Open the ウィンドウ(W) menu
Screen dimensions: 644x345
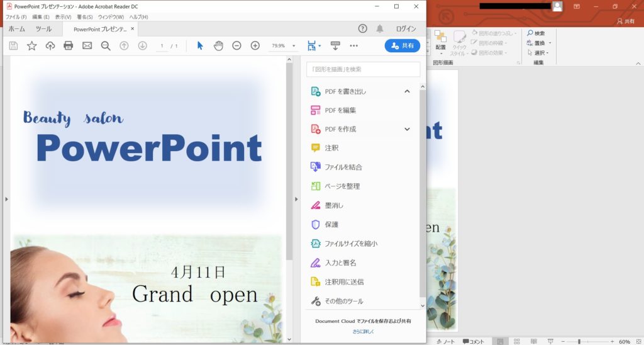(x=111, y=17)
